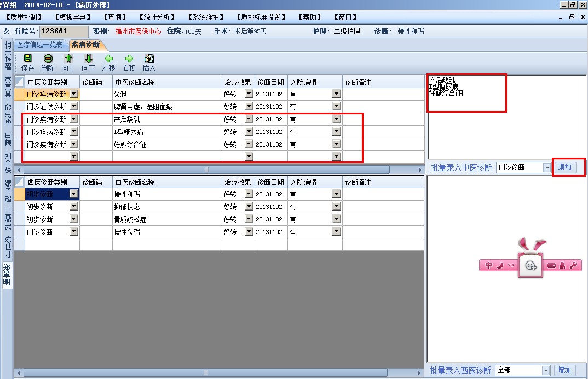Click the 中 language icon on input bar

pyautogui.click(x=489, y=266)
